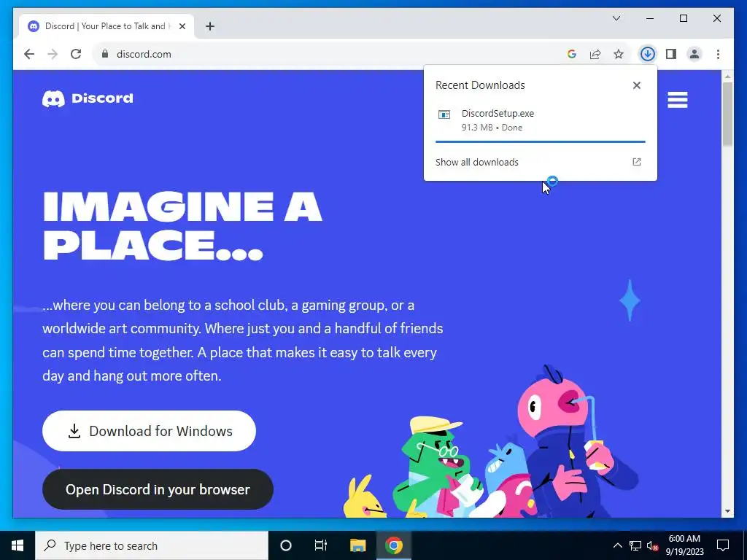Click the page vertical scrollbar thumb
This screenshot has width=747, height=560.
click(x=727, y=114)
